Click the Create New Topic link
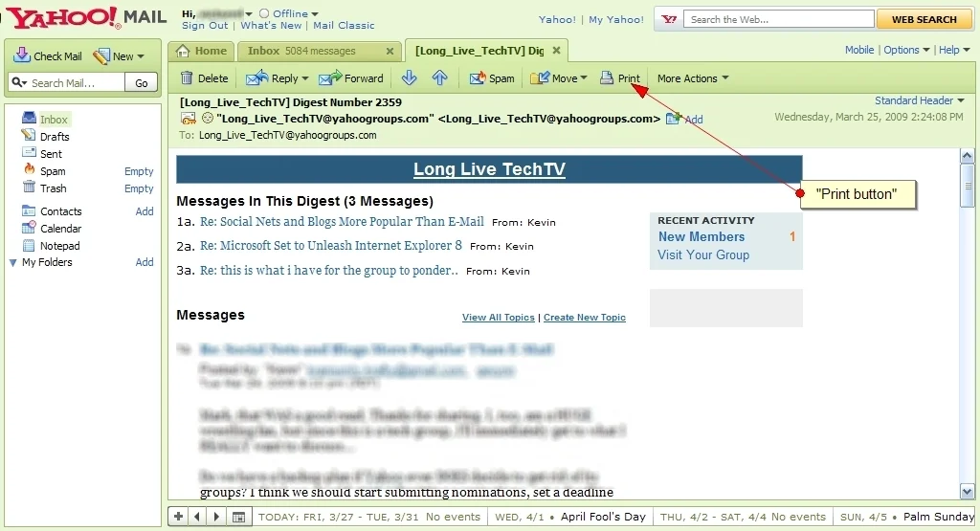 (585, 318)
